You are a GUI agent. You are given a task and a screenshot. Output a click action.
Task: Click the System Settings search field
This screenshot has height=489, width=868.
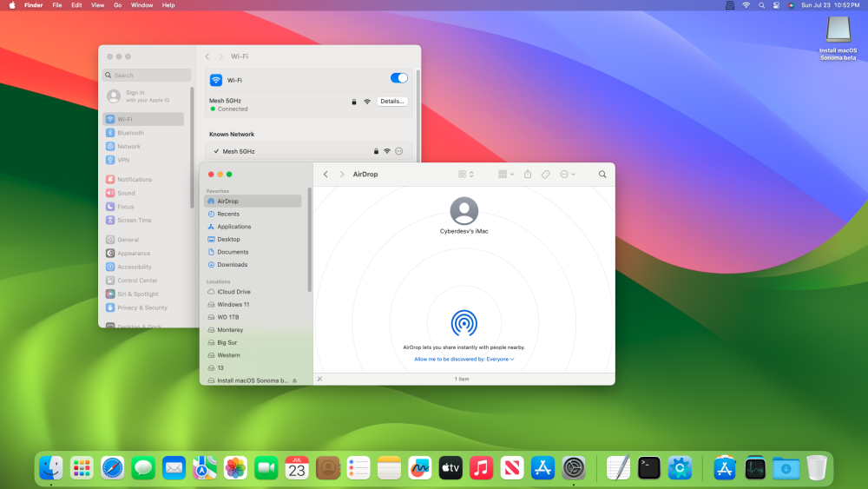148,76
